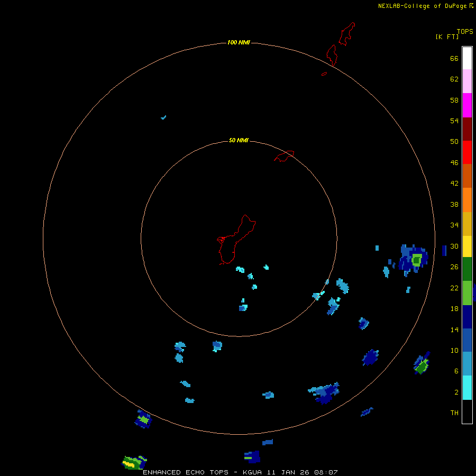This screenshot has width=476, height=476.
Task: Click the "TH" threshold label
Action: tap(454, 413)
